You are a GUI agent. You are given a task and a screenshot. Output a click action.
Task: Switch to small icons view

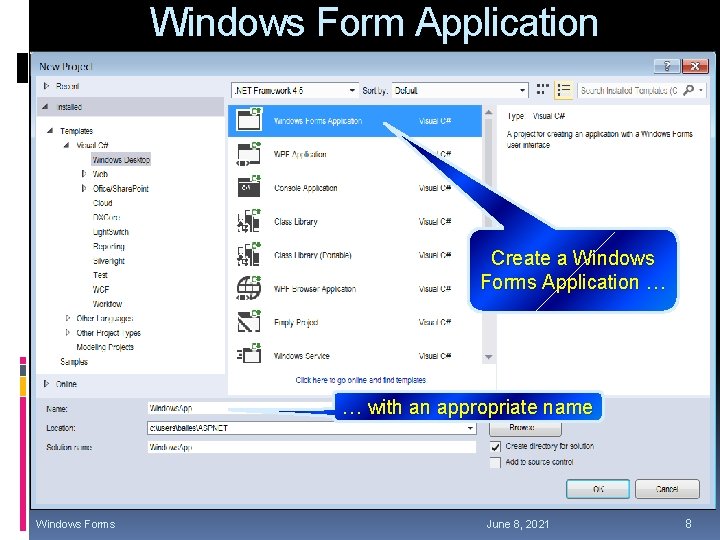[543, 90]
